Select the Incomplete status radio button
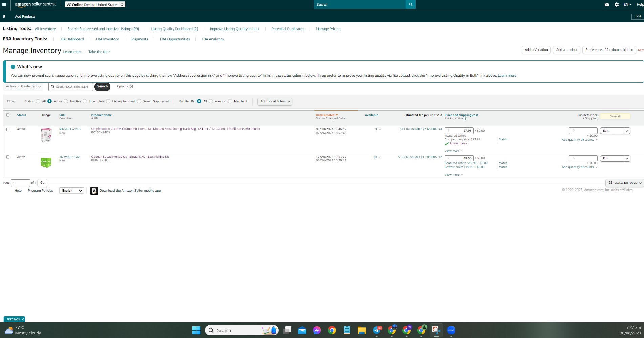Viewport: 644px width, 338px height. point(85,101)
